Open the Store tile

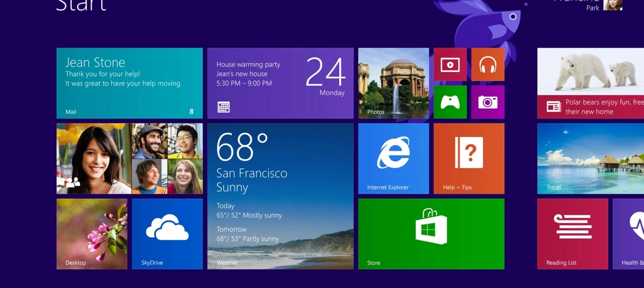click(431, 234)
